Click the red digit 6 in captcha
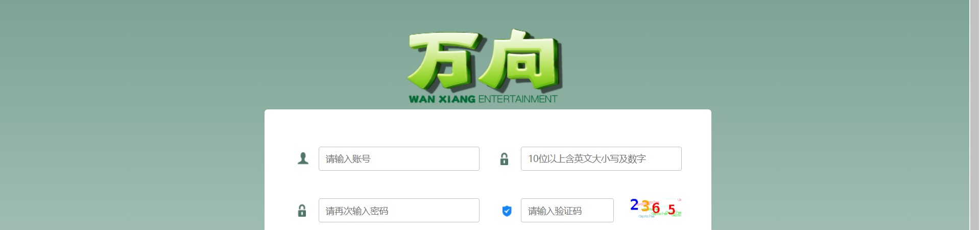 click(656, 208)
